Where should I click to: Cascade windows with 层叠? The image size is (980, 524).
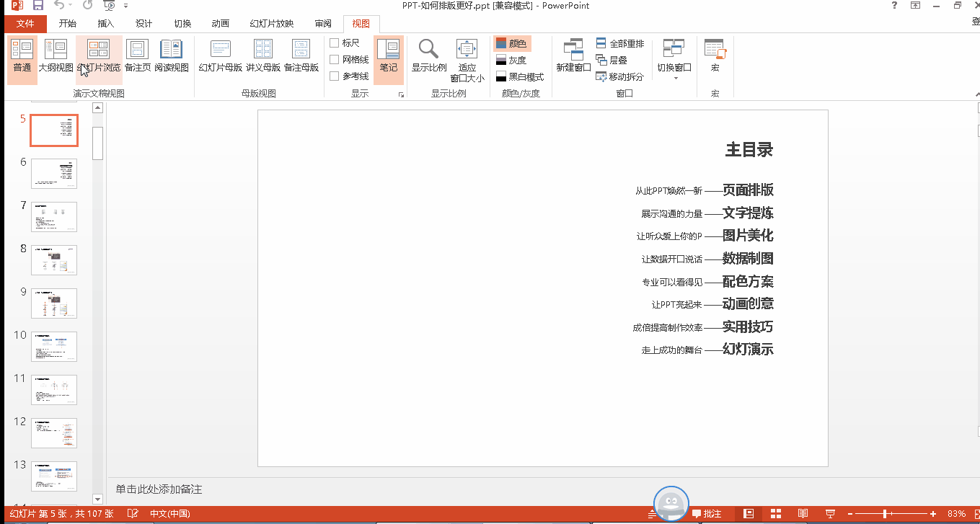[612, 60]
